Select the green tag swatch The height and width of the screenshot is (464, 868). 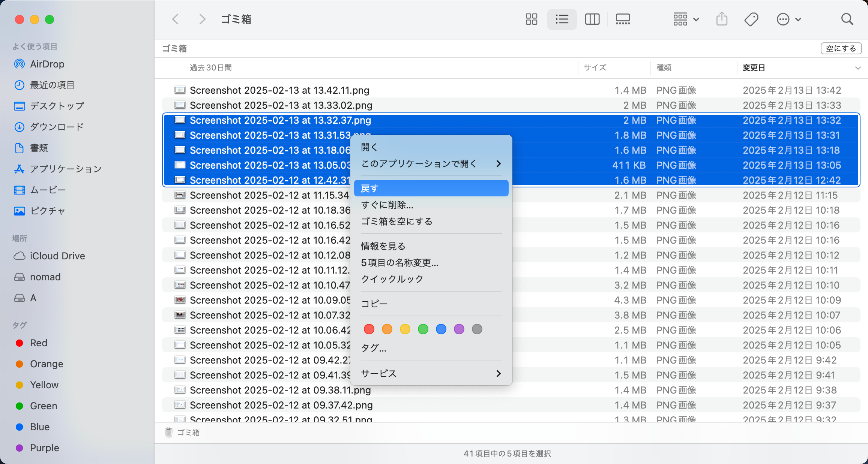(423, 329)
